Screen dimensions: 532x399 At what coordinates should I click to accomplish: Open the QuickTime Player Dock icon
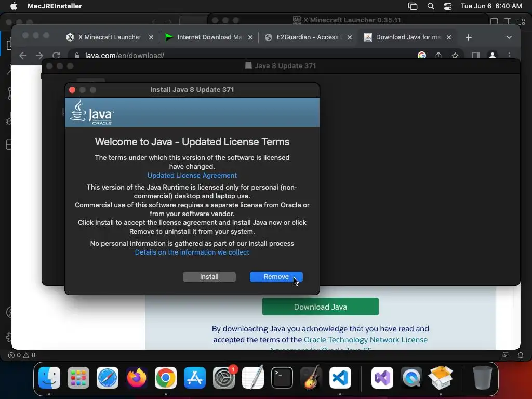pos(411,378)
